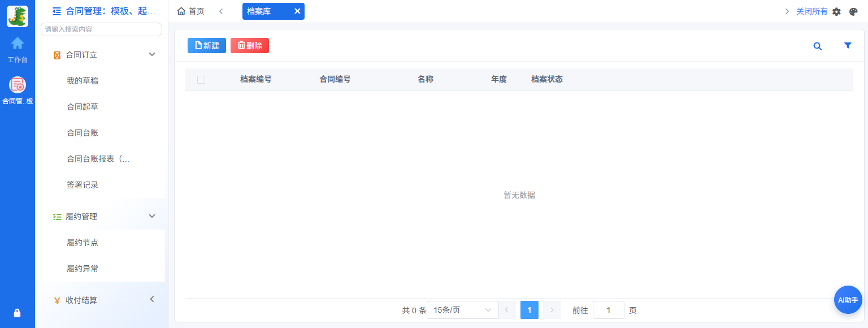The width and height of the screenshot is (868, 328).
Task: Tick the select-all checkbox in table header
Action: coord(201,80)
